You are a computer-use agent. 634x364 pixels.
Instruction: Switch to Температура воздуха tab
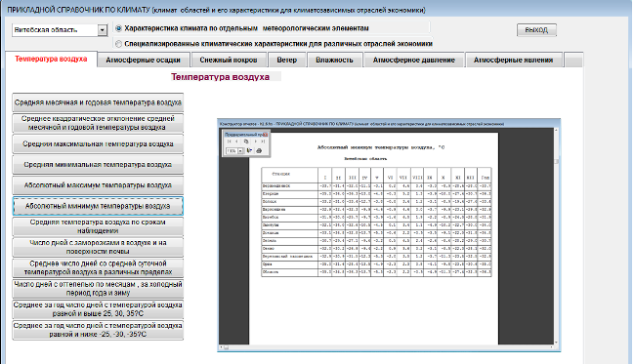[x=51, y=59]
